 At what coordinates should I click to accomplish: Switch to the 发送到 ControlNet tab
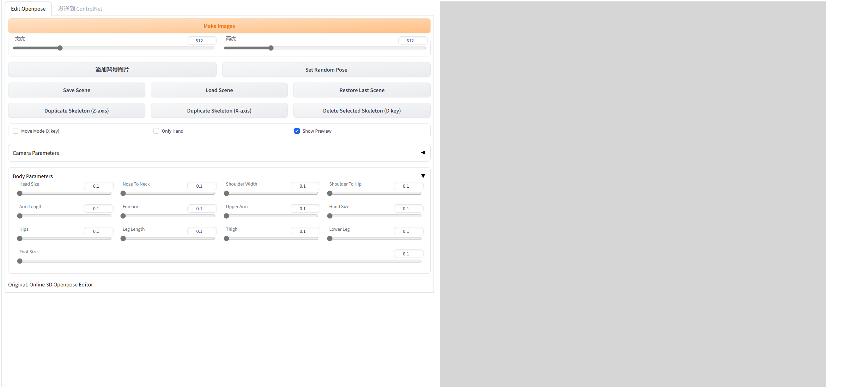tap(80, 8)
